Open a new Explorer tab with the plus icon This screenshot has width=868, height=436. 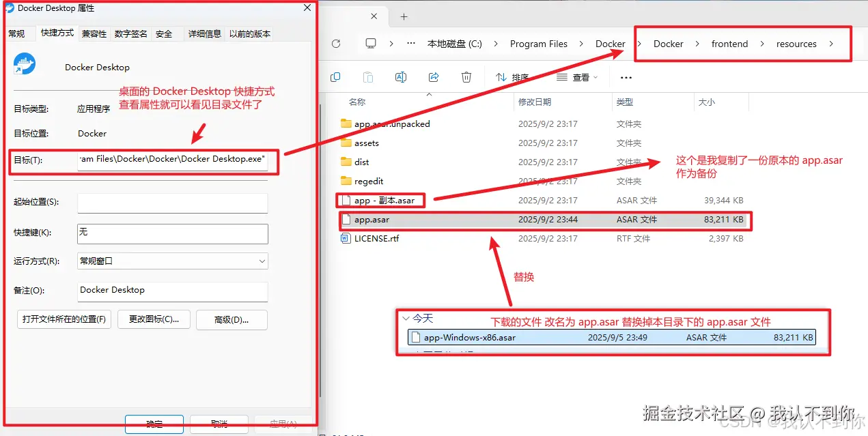[404, 16]
